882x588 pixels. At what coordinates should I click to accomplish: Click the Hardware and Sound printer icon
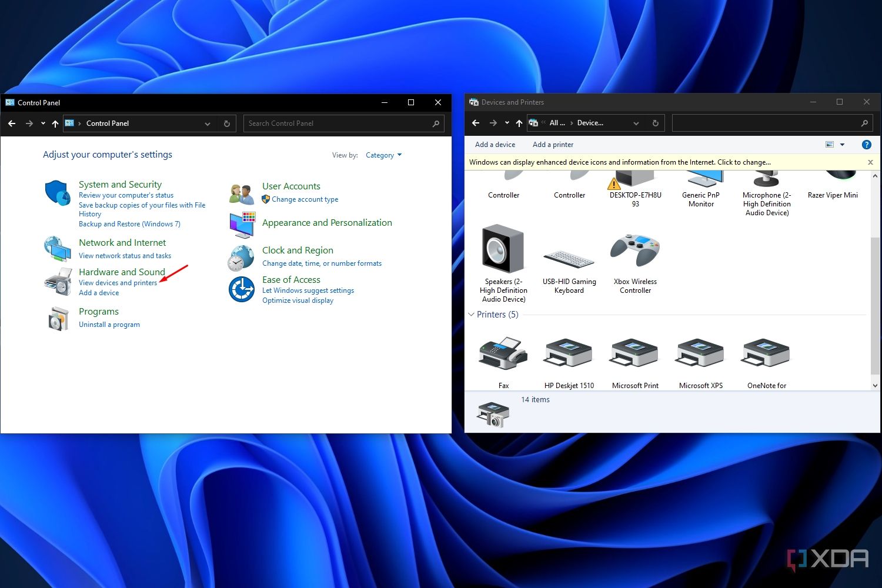[58, 282]
